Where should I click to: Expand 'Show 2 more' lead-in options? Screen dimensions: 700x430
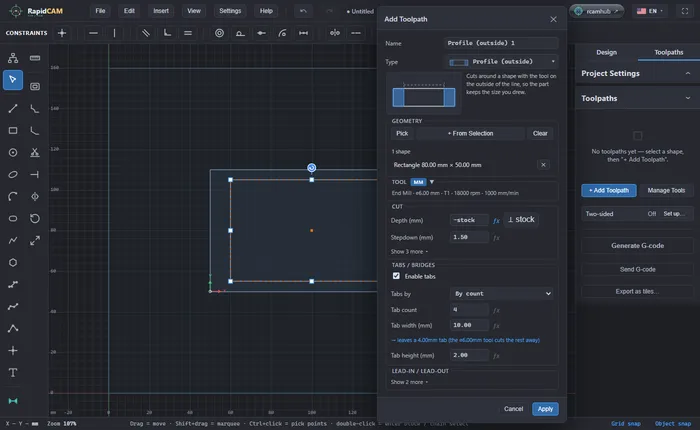pyautogui.click(x=409, y=382)
